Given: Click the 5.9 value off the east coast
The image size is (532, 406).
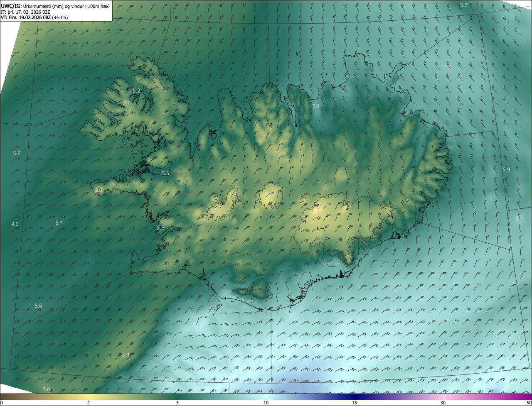Looking at the screenshot, I should (x=506, y=169).
